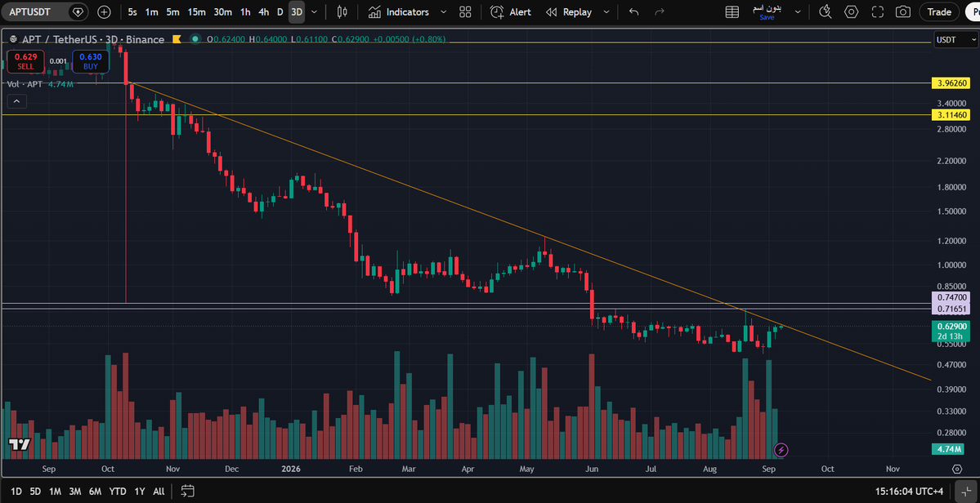Click the 0.74700 price label
Screen dimensions: 980x503
[x=952, y=297]
